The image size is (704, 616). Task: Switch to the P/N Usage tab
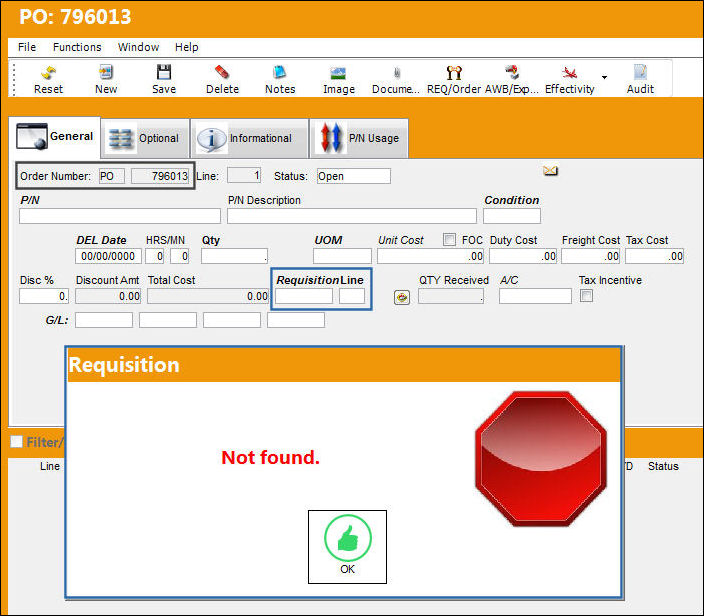(x=359, y=139)
